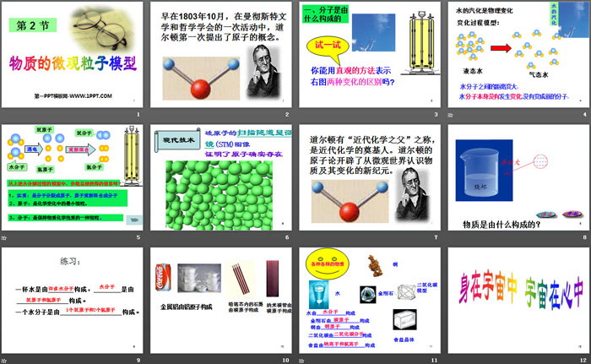The image size is (591, 364).
Task: Click the animation star icon under slide 4
Action: (450, 115)
